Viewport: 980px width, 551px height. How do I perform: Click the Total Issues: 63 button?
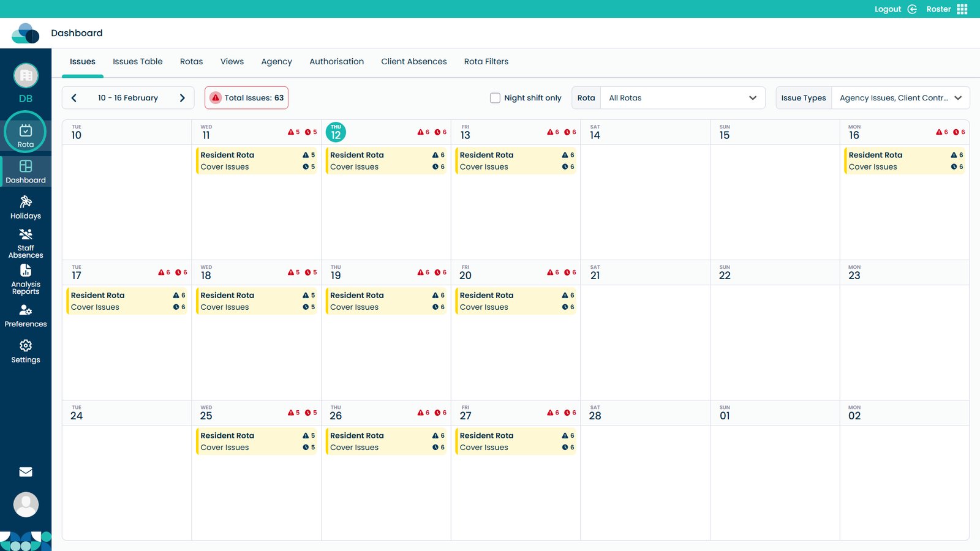[246, 98]
